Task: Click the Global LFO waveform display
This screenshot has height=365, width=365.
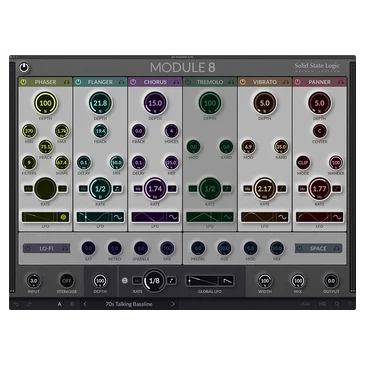Action: [x=203, y=281]
